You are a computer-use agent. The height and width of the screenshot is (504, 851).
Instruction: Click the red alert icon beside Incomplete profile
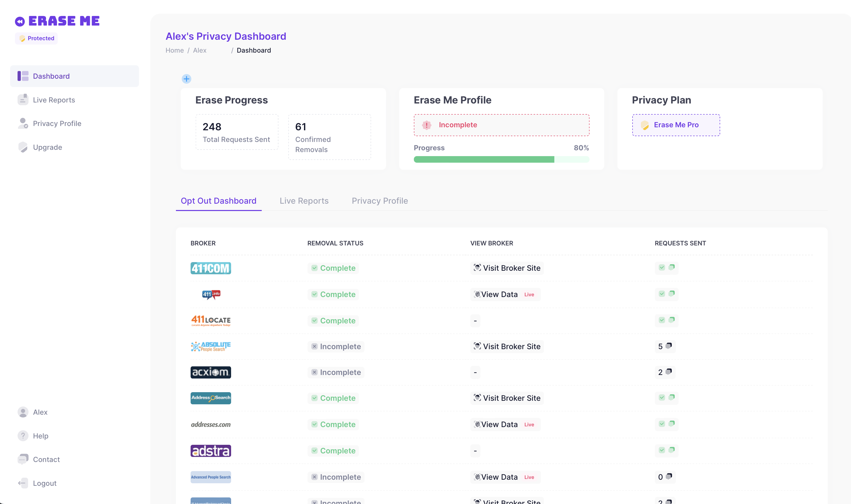(427, 125)
